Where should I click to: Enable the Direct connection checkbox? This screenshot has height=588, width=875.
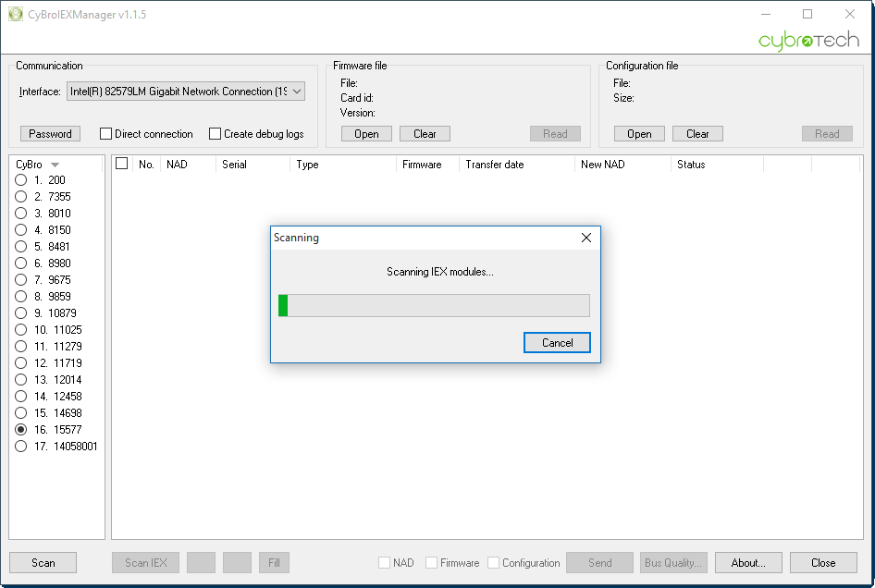click(106, 134)
